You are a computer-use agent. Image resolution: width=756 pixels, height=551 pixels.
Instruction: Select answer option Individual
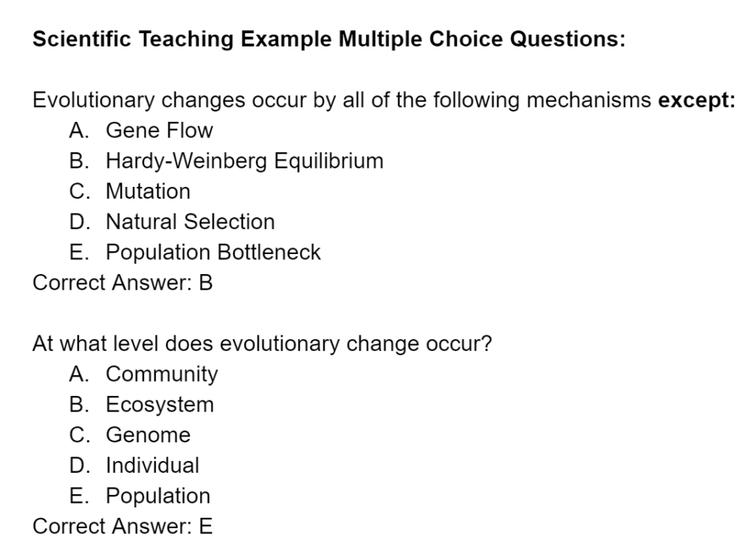coord(152,465)
